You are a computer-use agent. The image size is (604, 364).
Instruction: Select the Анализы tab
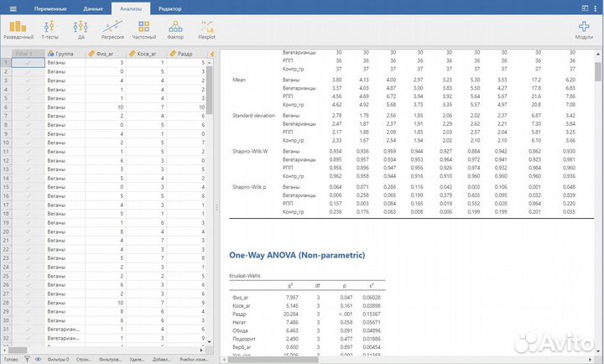[131, 8]
